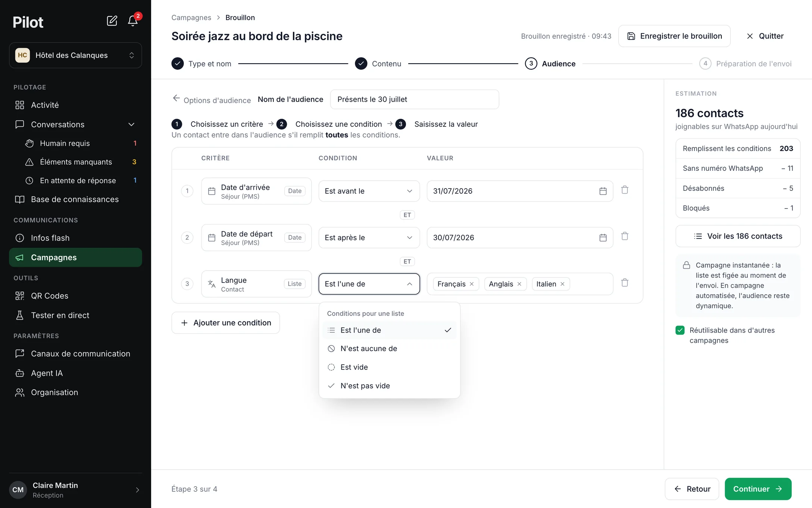Image resolution: width=812 pixels, height=508 pixels.
Task: Open the Est après le condition dropdown
Action: (369, 238)
